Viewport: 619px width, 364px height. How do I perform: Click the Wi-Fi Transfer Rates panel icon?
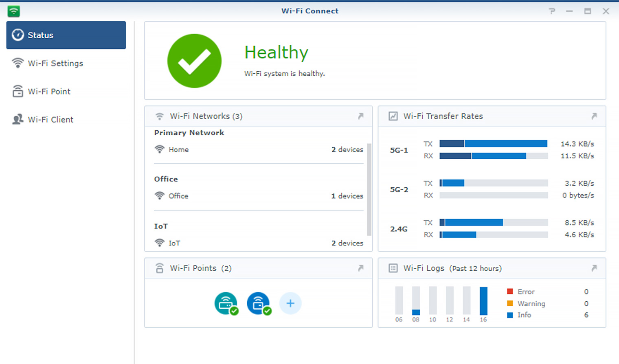pyautogui.click(x=393, y=116)
